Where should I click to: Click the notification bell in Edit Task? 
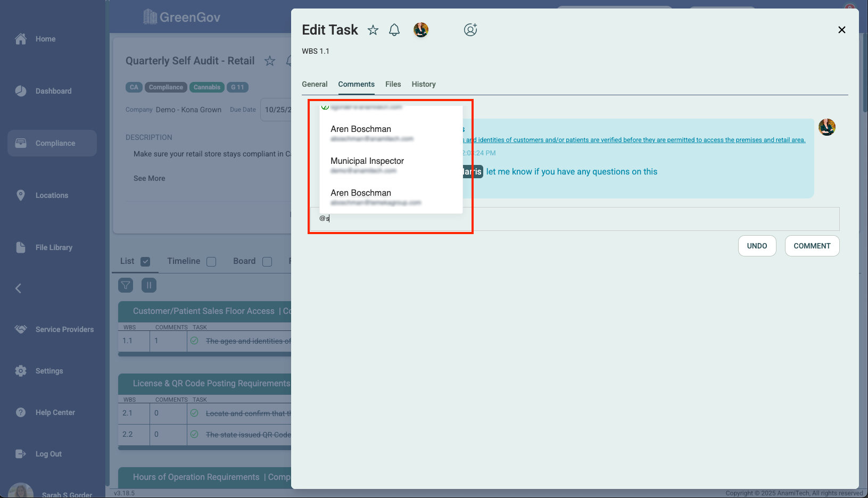click(394, 30)
